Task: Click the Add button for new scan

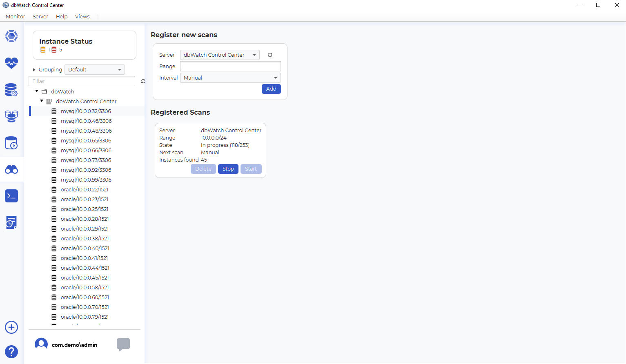Action: click(271, 89)
